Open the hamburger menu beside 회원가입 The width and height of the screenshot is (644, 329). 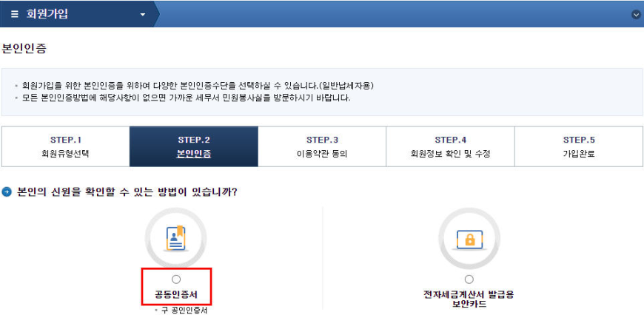point(14,14)
